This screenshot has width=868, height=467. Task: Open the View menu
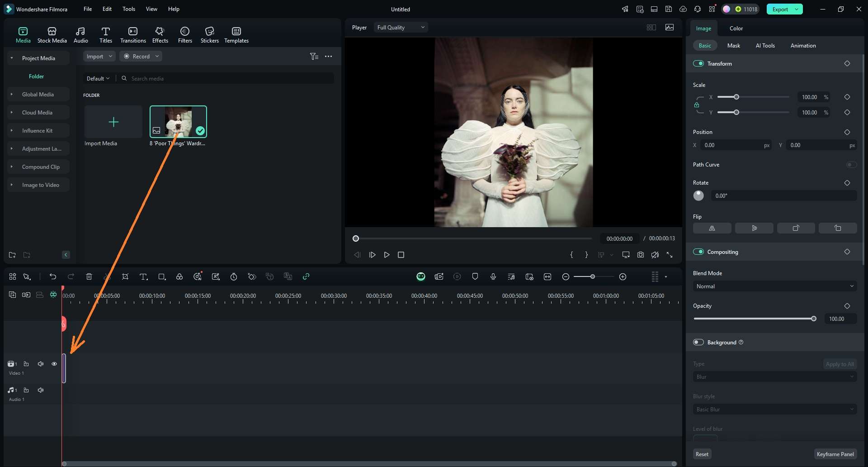click(151, 9)
